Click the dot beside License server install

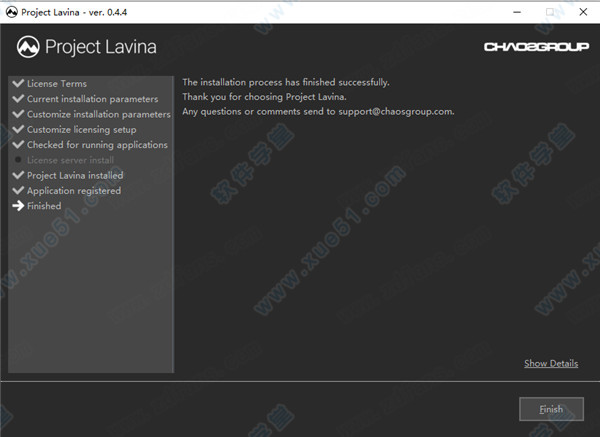(18, 160)
